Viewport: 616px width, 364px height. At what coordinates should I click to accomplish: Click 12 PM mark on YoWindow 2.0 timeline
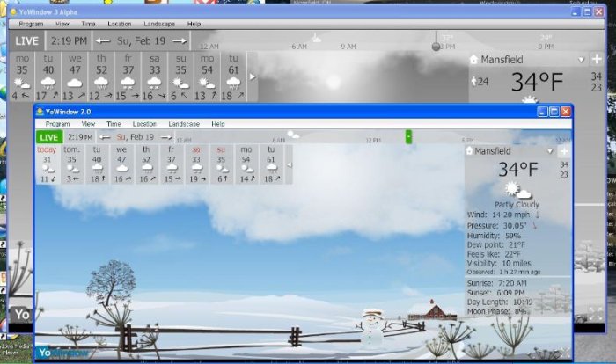click(373, 140)
